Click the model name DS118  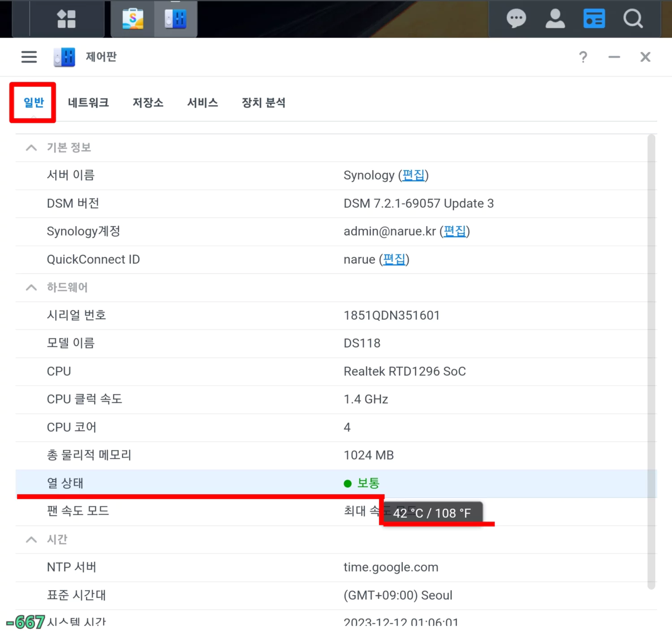coord(362,343)
